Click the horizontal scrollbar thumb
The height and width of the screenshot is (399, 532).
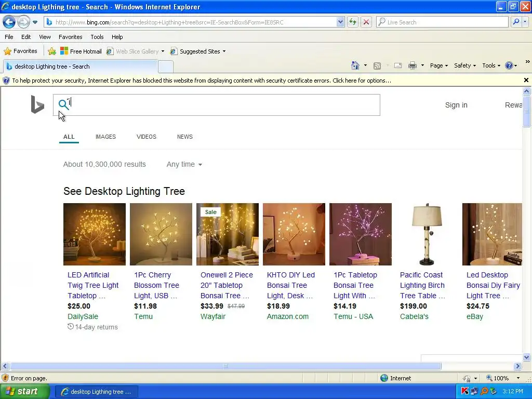point(225,366)
